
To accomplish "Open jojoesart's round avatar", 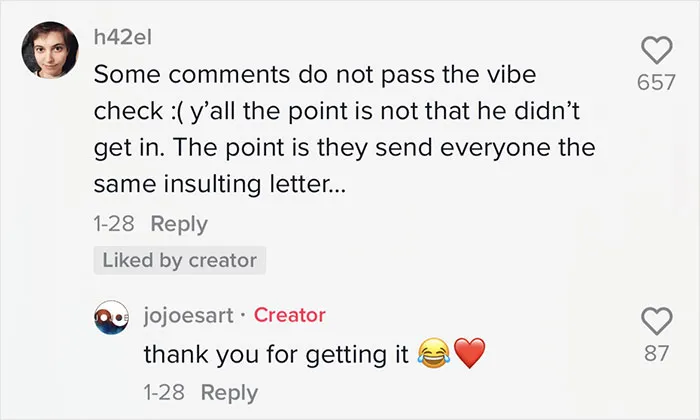I will [111, 317].
